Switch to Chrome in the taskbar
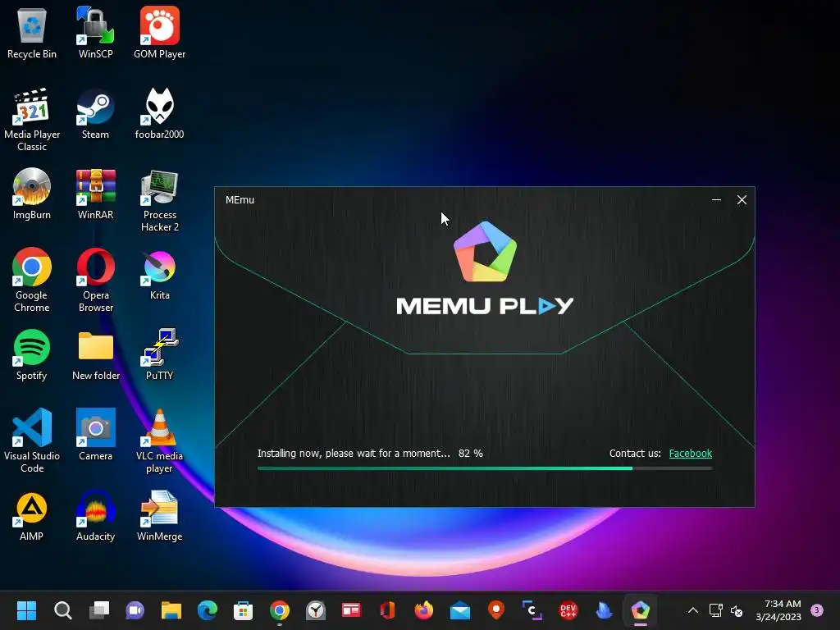 280,609
